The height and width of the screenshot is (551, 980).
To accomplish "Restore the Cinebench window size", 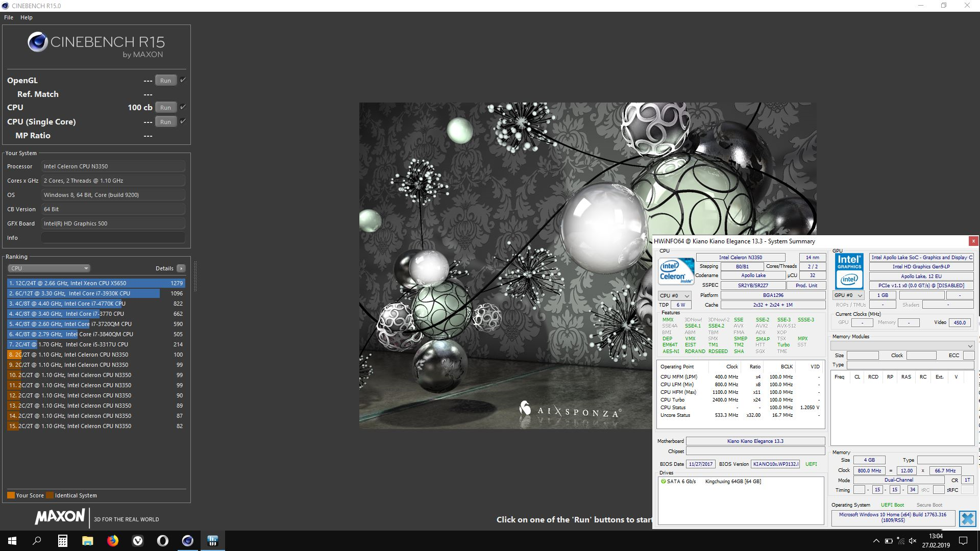I will tap(944, 6).
